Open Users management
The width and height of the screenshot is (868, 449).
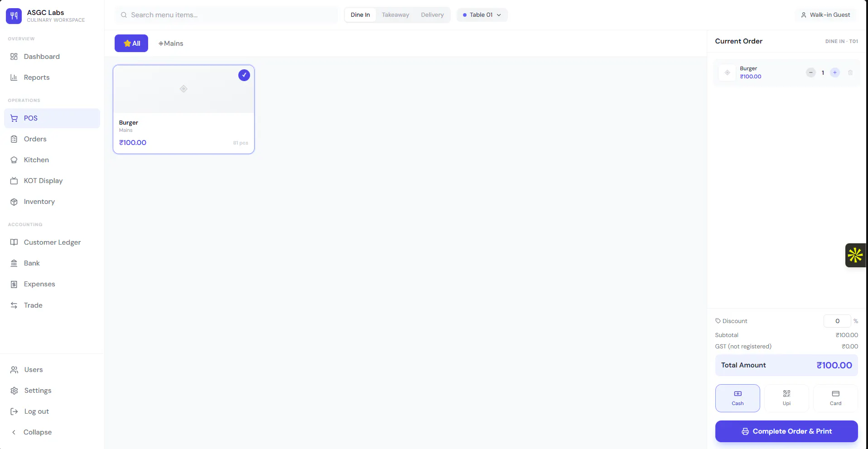pyautogui.click(x=52, y=370)
